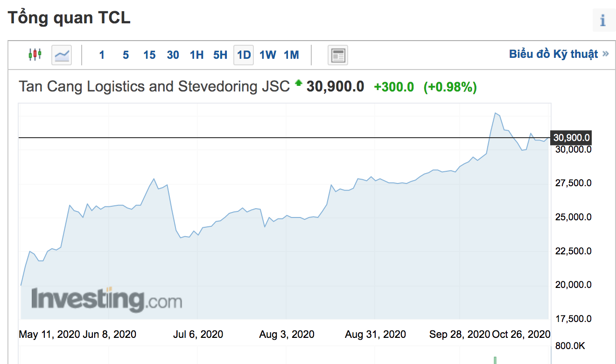Click the Oct 26, 2020 date label

tap(521, 334)
